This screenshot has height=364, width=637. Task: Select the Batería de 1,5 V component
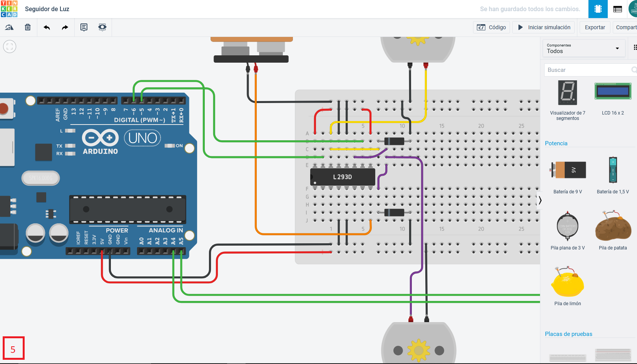[x=613, y=175]
